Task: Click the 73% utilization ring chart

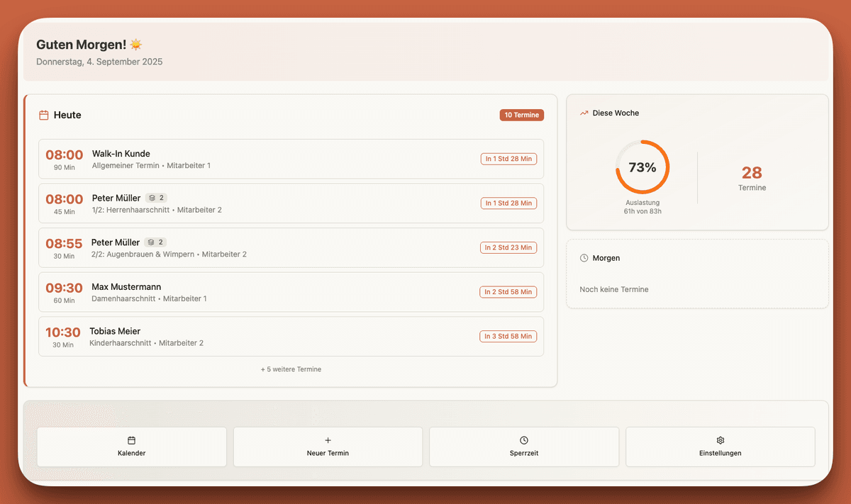Action: tap(643, 168)
